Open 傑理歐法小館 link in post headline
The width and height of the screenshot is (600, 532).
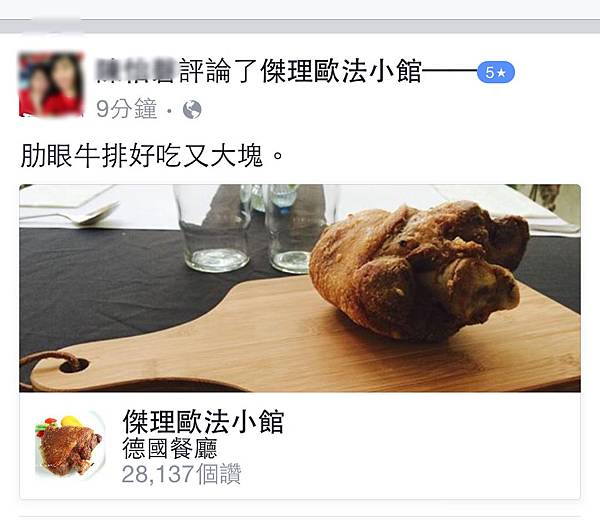pyautogui.click(x=341, y=71)
